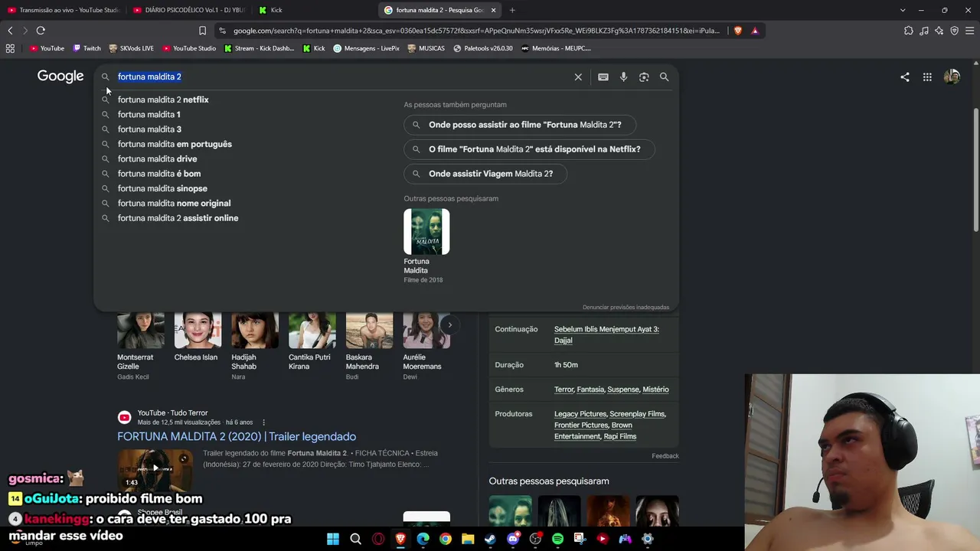Click question Onde posso assistir ao filme
Screen dimensions: 980x551
(x=520, y=125)
